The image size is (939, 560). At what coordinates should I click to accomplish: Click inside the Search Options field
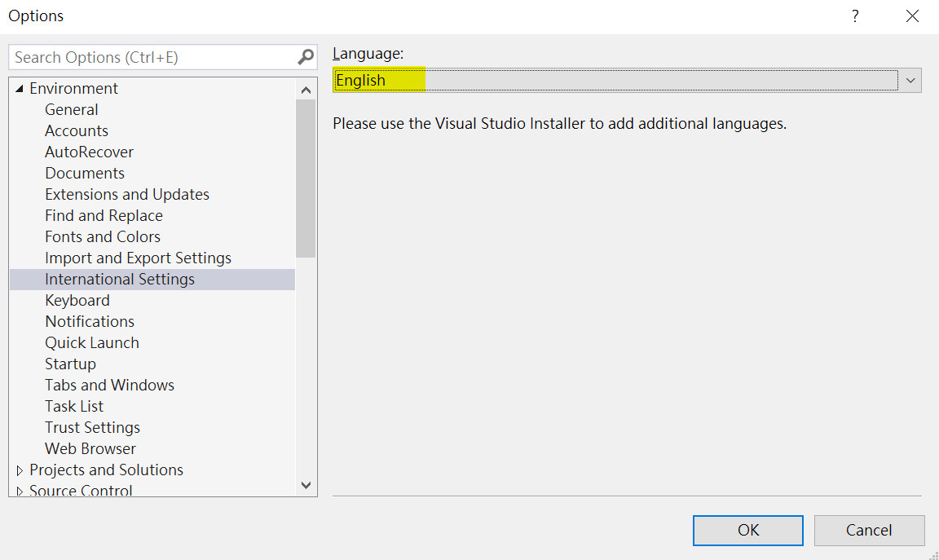pos(147,56)
